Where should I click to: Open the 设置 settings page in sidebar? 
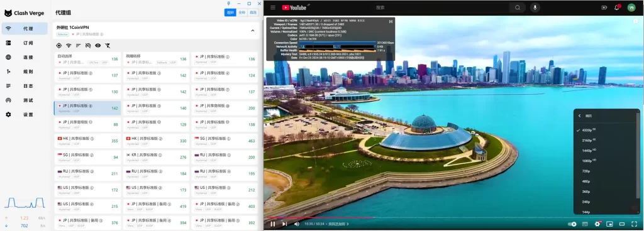click(25, 115)
